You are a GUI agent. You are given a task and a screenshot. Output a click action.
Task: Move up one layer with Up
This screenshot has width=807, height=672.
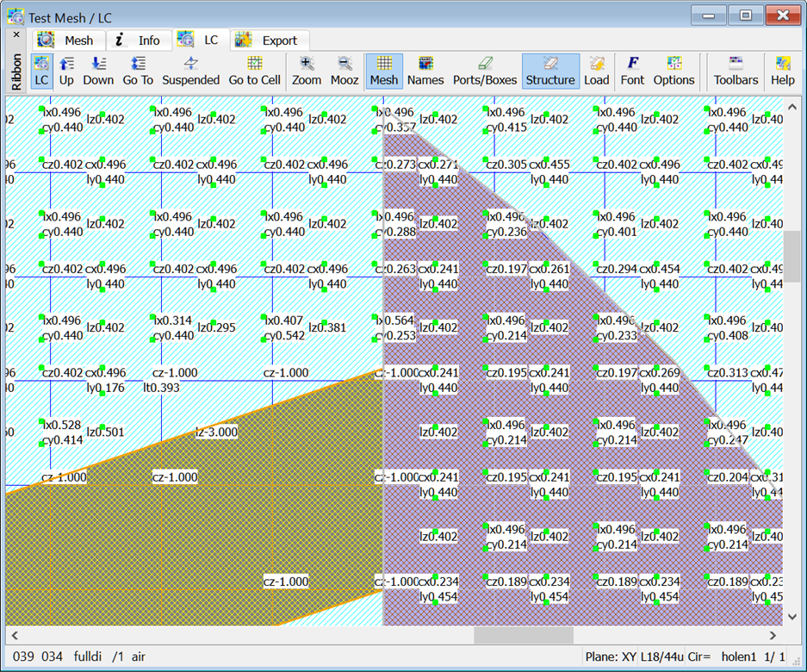(x=66, y=71)
